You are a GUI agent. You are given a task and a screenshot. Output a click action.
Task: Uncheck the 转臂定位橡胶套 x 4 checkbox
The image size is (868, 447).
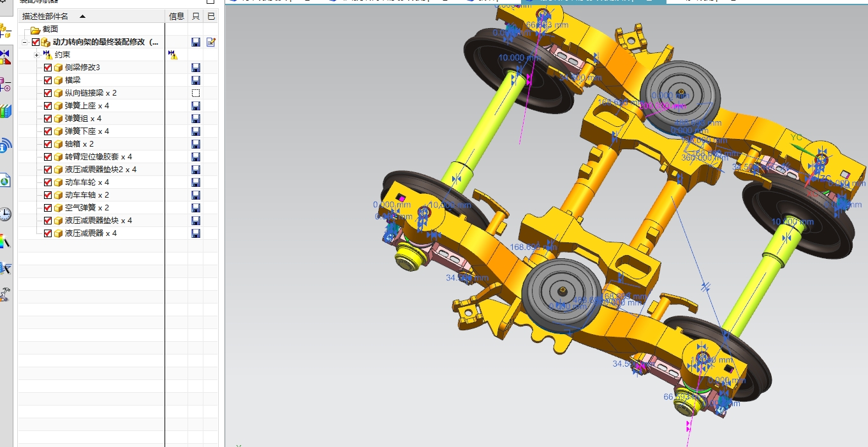48,157
